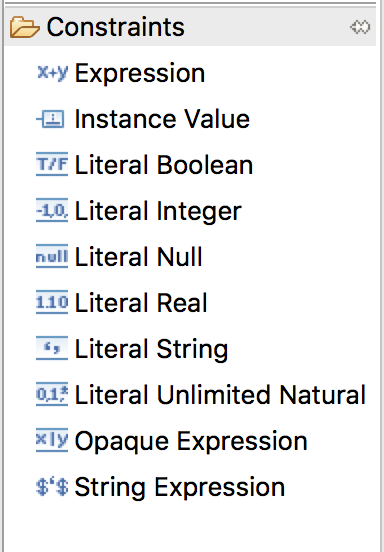Select the Instance Value icon

[51, 119]
